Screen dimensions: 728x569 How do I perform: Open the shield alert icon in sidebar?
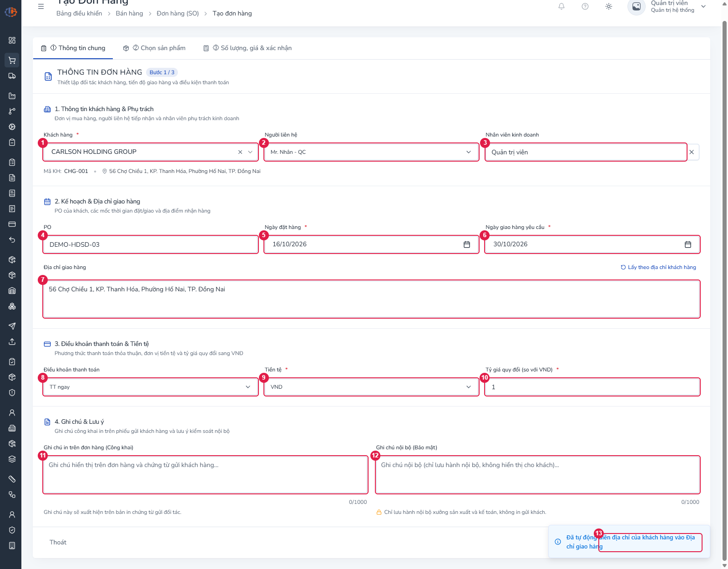click(x=12, y=393)
